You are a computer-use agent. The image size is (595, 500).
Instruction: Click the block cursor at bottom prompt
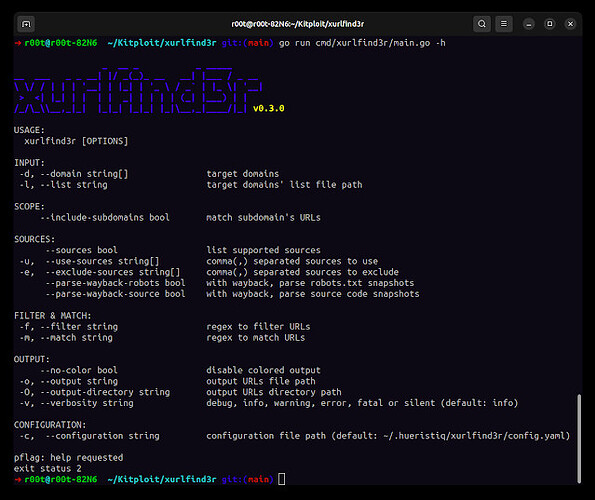[282, 479]
